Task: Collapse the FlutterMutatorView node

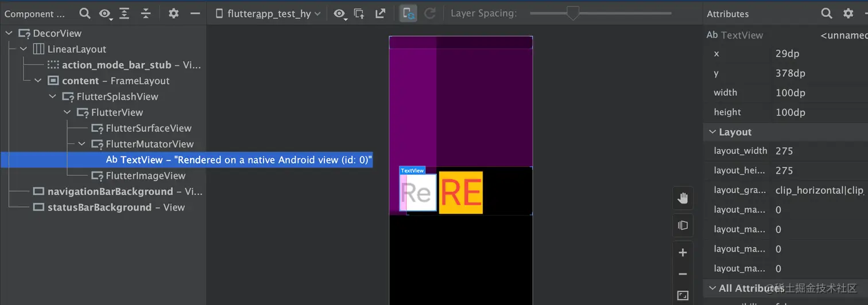Action: pos(82,144)
